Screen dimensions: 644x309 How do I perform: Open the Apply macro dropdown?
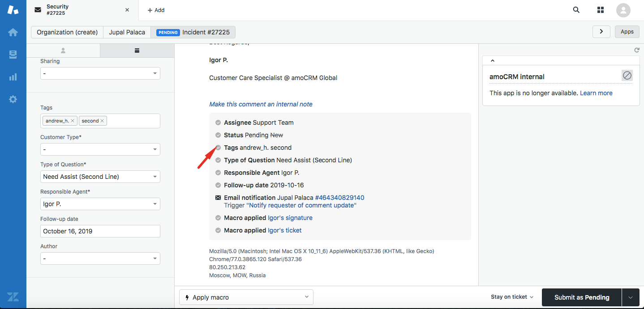pos(246,297)
